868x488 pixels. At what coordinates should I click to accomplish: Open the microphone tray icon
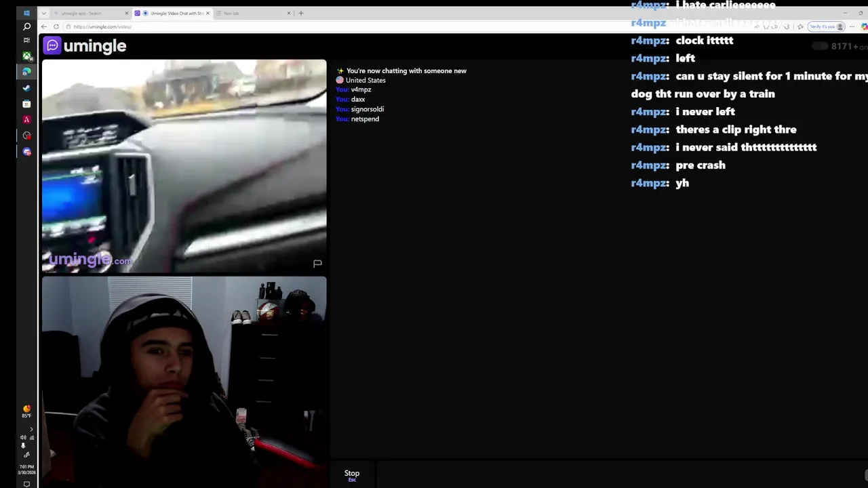pos(23,446)
